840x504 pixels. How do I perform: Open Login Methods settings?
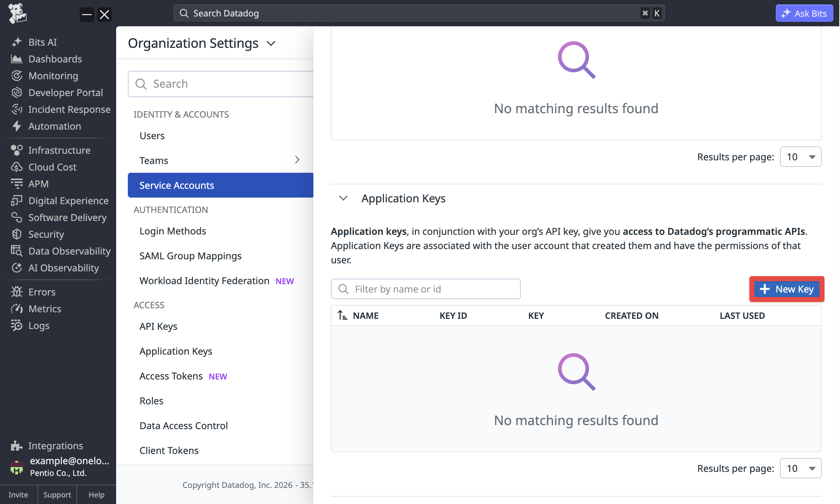click(173, 231)
